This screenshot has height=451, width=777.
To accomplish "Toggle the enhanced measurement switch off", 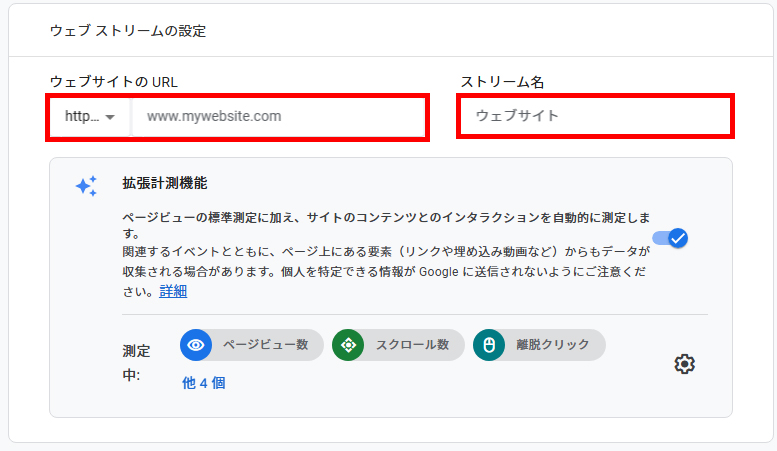I will [670, 238].
